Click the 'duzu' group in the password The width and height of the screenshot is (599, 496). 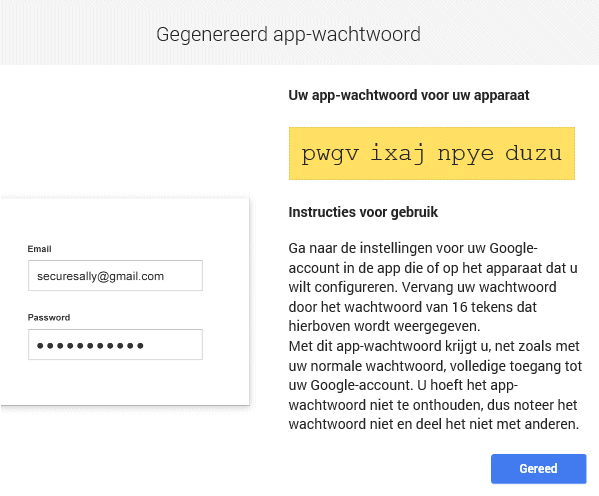533,152
